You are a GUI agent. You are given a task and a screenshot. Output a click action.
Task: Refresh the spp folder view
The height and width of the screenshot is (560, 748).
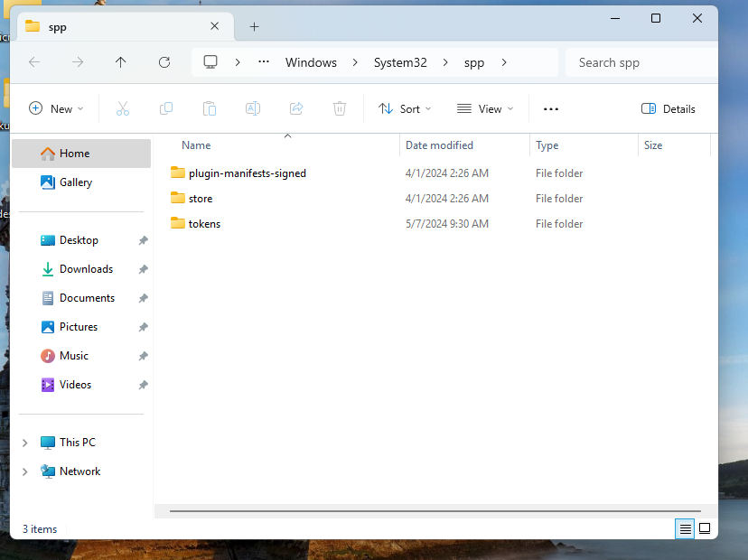pos(164,62)
